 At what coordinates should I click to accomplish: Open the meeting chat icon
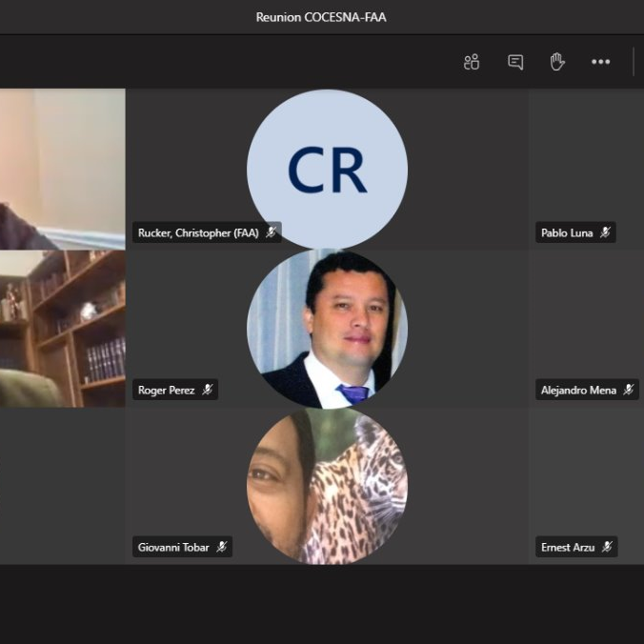coord(515,62)
